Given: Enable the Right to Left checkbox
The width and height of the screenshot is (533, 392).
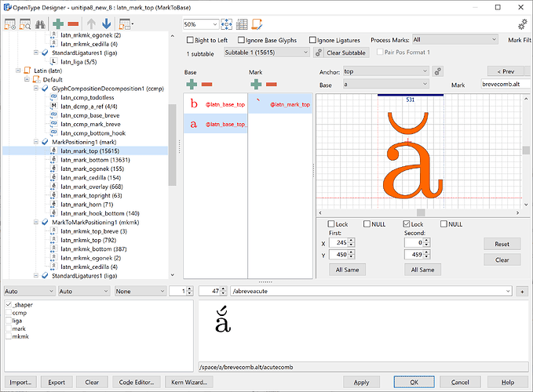Looking at the screenshot, I should click(192, 39).
